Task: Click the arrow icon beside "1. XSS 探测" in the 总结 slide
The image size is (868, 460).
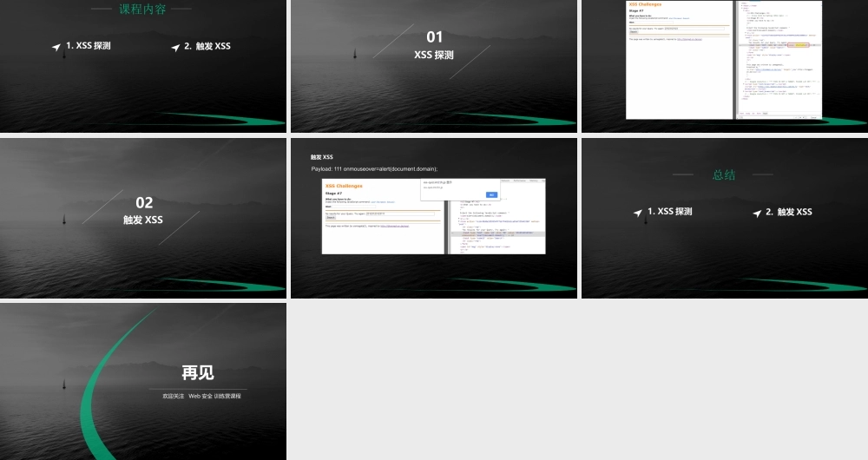Action: click(x=638, y=213)
